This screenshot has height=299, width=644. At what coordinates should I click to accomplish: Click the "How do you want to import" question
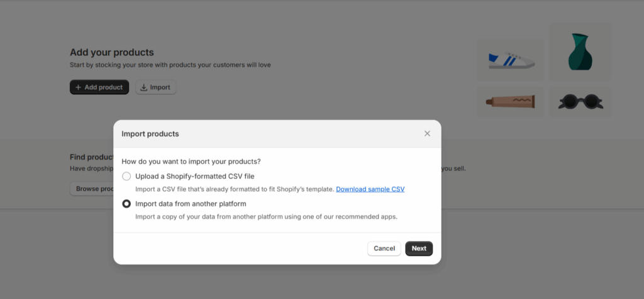click(x=191, y=161)
